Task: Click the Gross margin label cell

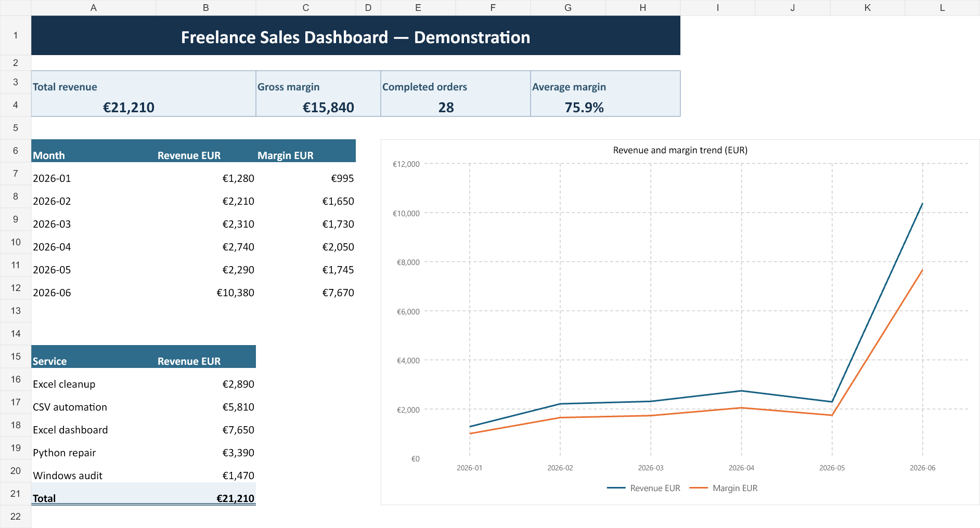Action: [318, 82]
